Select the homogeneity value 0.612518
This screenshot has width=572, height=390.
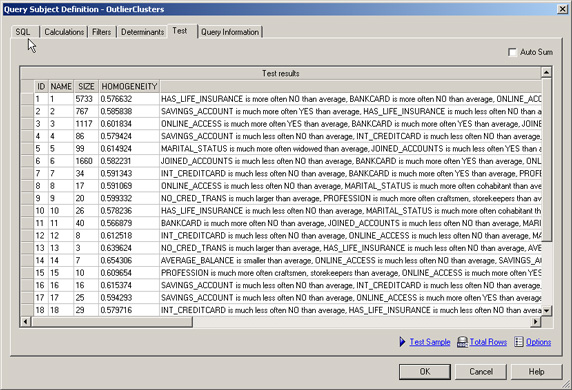129,235
